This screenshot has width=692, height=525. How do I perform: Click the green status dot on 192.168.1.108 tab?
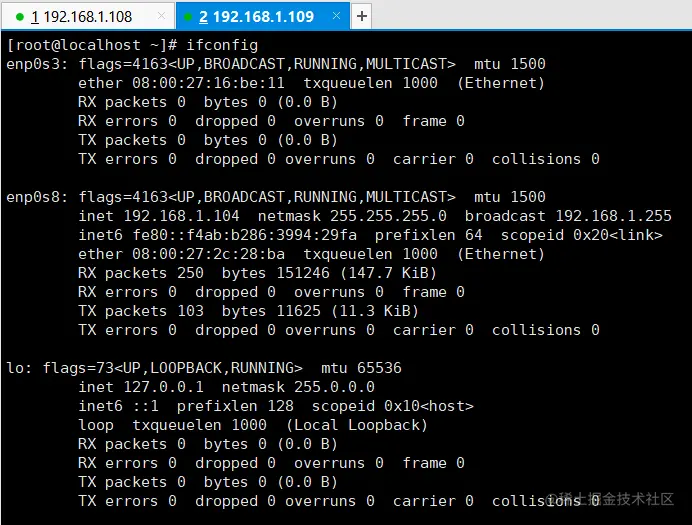pyautogui.click(x=19, y=17)
